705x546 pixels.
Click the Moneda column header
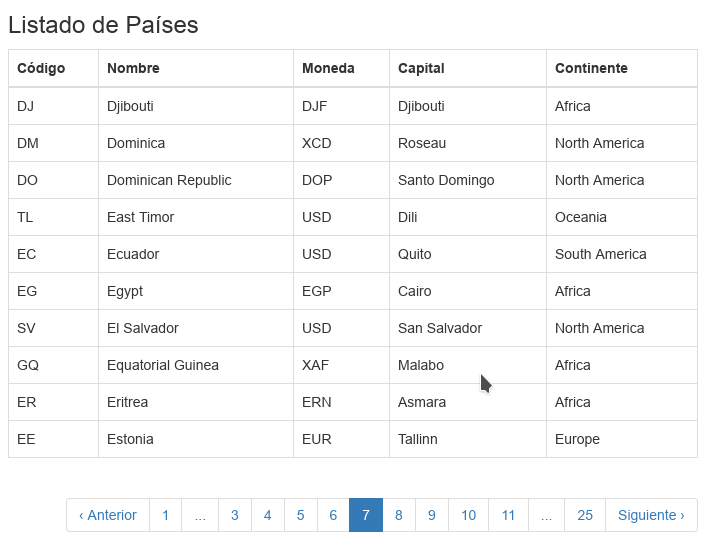(328, 68)
